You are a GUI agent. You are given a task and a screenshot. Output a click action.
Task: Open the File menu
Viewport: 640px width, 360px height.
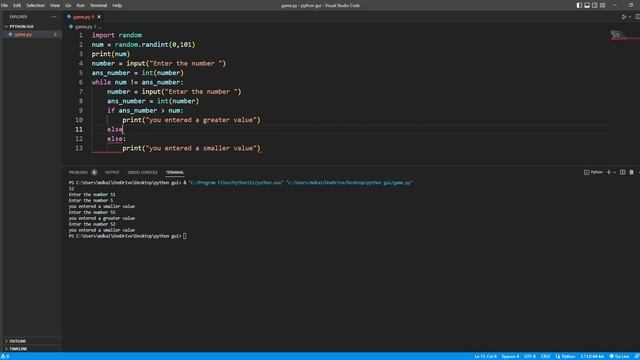(4, 5)
